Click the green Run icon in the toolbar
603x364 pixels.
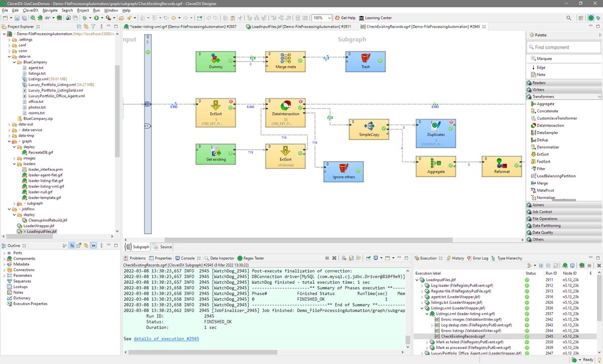[96, 18]
